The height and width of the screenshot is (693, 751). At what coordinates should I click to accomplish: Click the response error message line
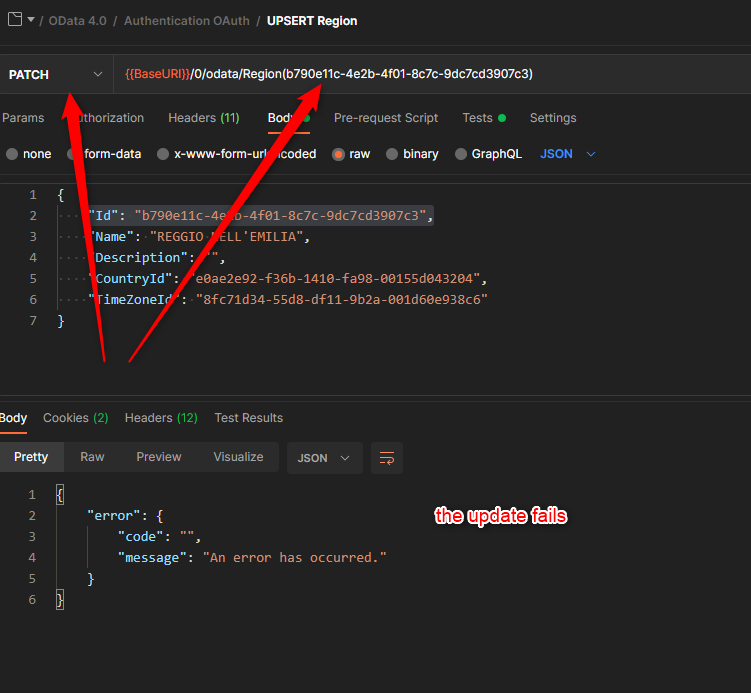[252, 558]
